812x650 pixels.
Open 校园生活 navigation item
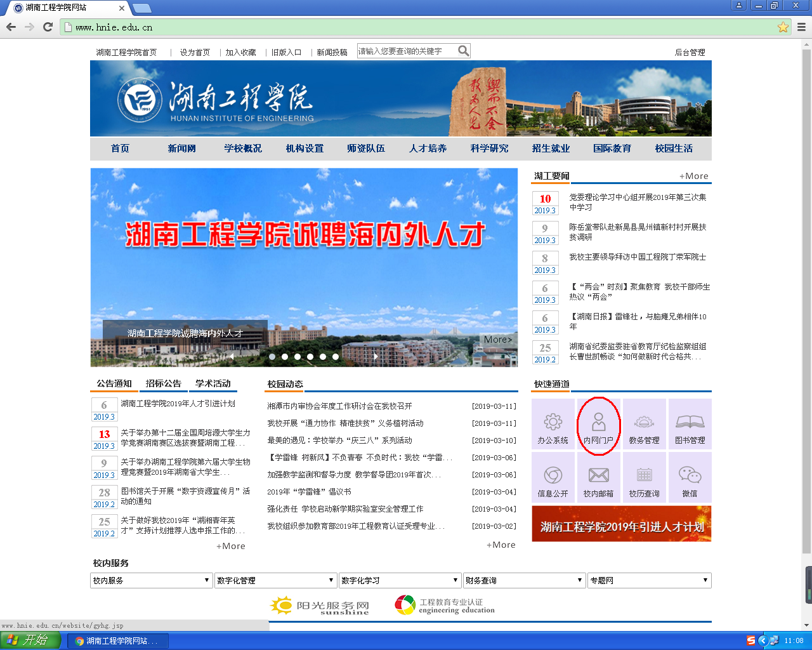(x=674, y=149)
